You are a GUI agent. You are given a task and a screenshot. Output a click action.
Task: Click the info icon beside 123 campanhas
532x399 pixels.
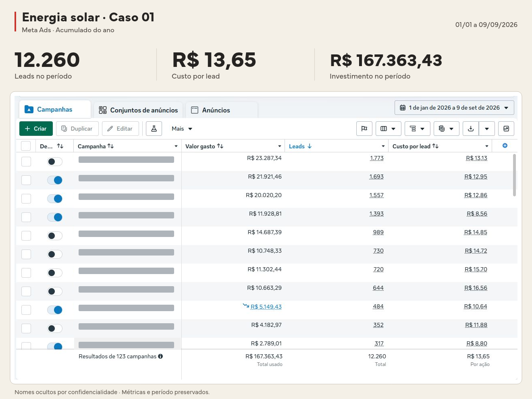pyautogui.click(x=160, y=356)
